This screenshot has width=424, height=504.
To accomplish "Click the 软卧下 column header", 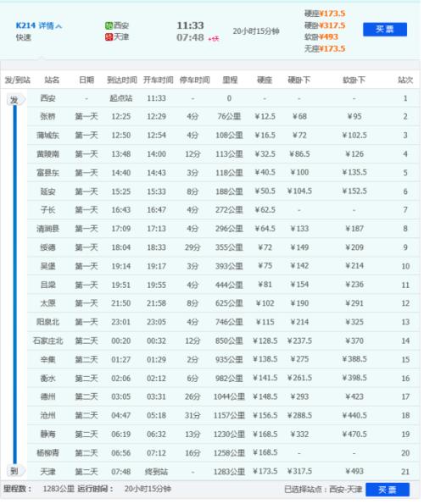I will click(x=354, y=80).
